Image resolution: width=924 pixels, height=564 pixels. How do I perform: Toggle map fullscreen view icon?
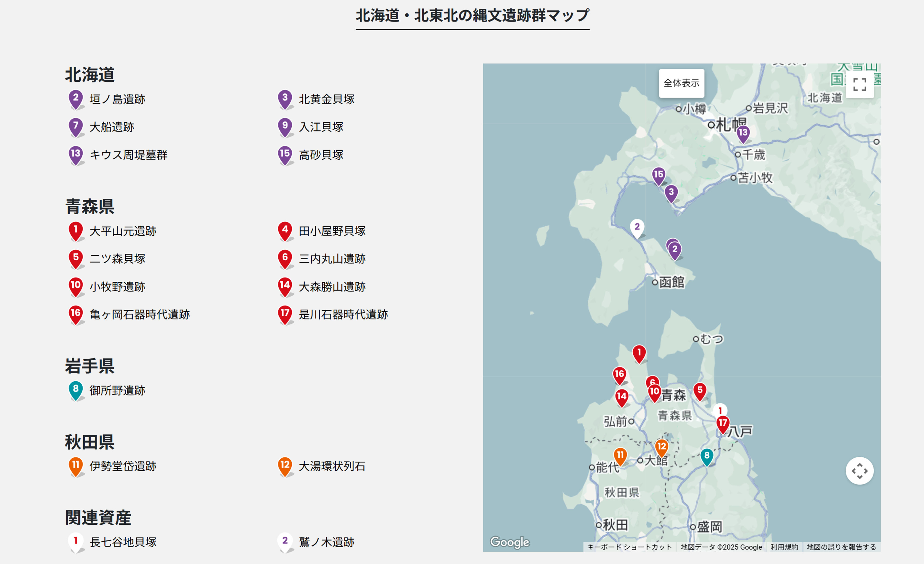coord(859,84)
